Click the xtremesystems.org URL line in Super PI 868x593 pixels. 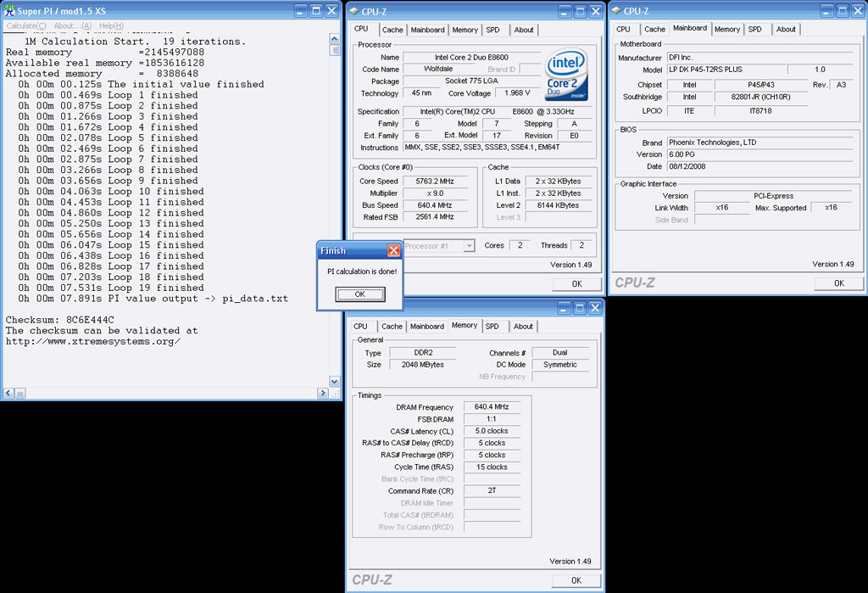pyautogui.click(x=93, y=341)
